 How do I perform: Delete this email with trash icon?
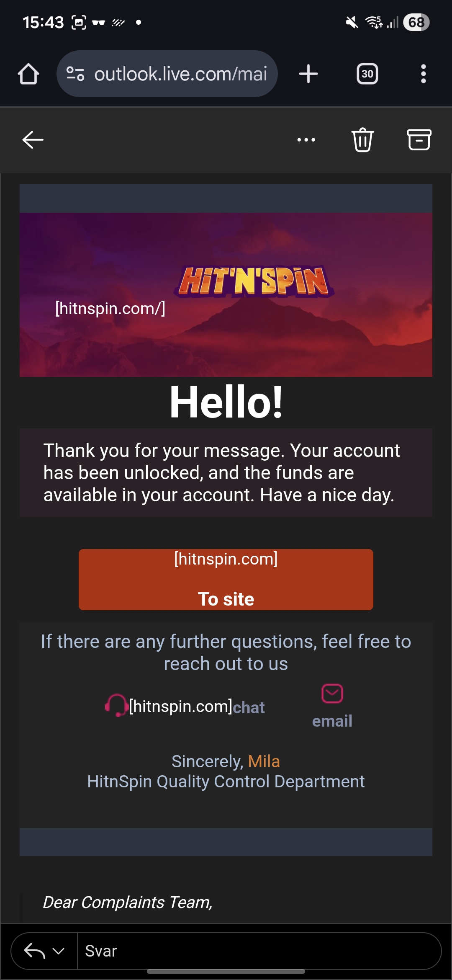pos(362,140)
